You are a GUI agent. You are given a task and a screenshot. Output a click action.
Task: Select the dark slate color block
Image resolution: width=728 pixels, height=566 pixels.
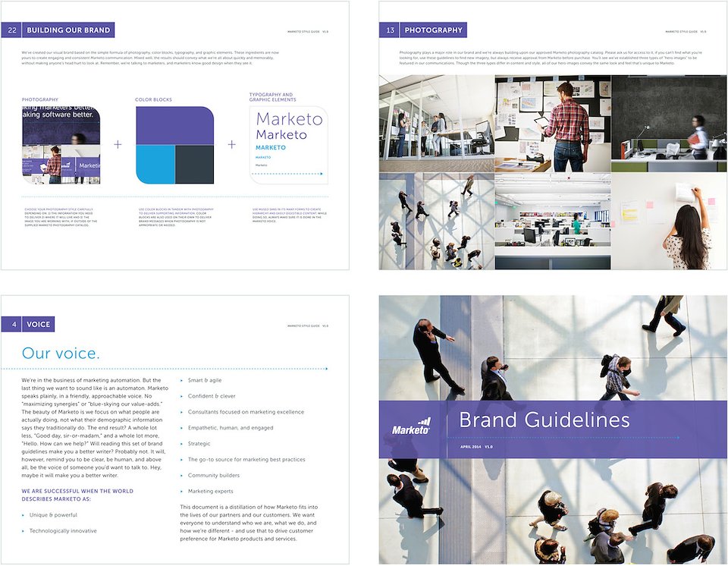click(x=195, y=165)
